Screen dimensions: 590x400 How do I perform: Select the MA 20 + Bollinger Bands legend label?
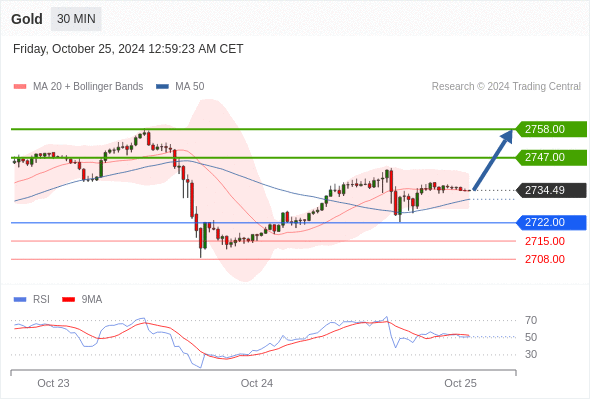pyautogui.click(x=88, y=87)
